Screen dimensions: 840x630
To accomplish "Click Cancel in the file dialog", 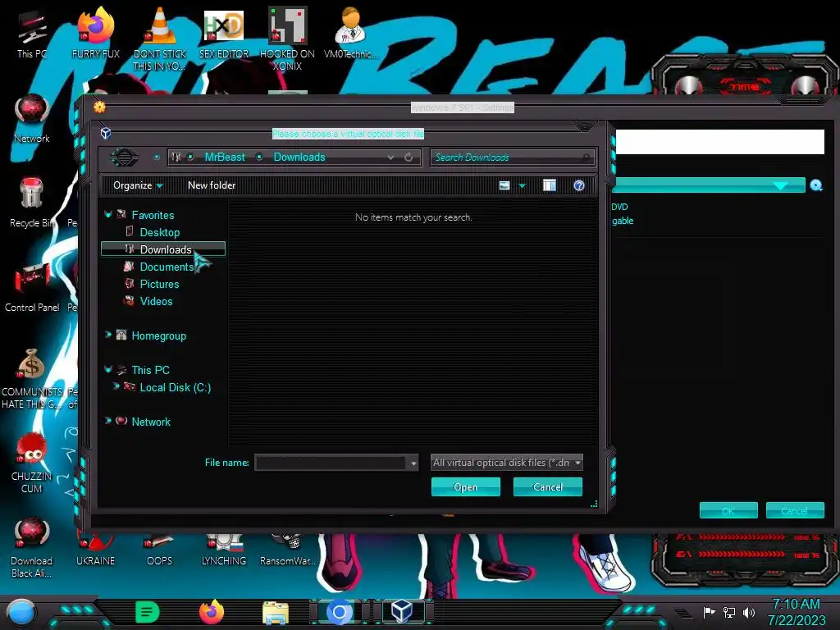I will [547, 487].
